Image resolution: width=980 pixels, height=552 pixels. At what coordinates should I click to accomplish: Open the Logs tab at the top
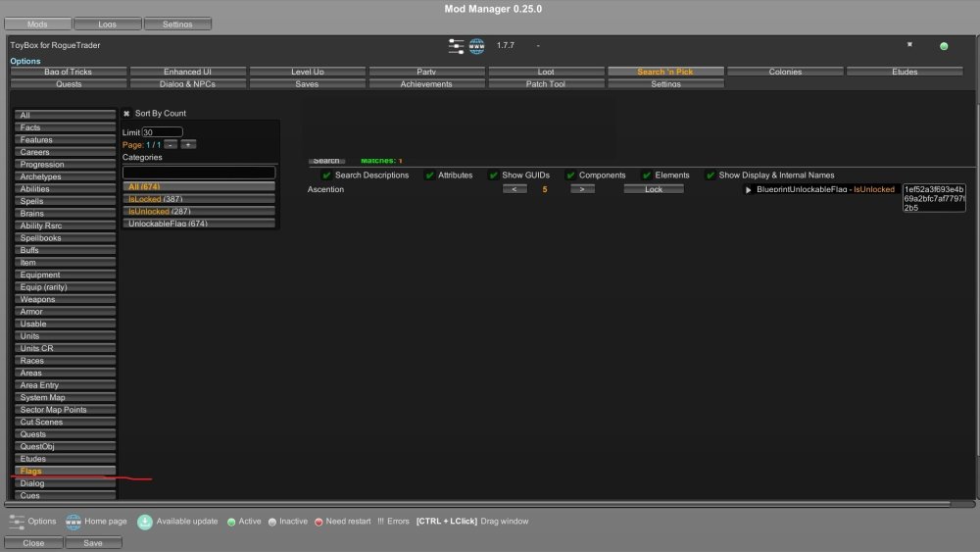[107, 24]
